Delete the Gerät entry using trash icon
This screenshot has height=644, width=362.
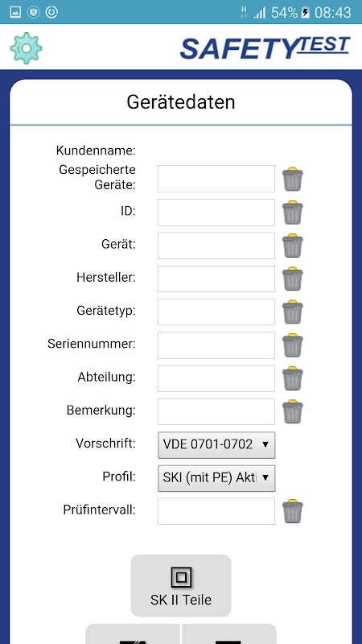(292, 246)
